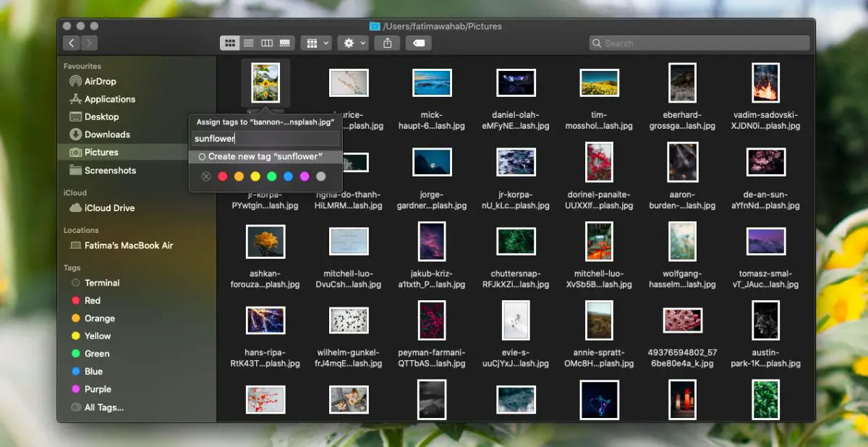Switch to list view in toolbar
868x447 pixels.
click(248, 43)
